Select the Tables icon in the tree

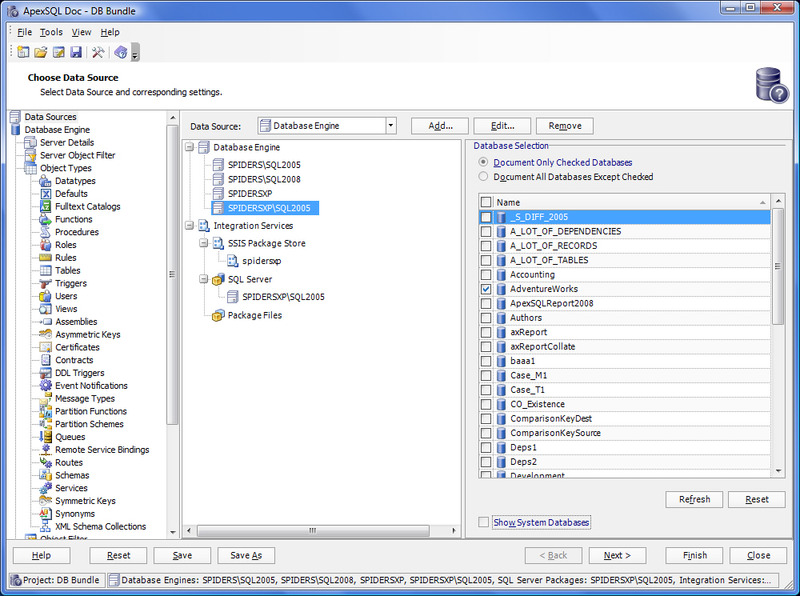45,270
